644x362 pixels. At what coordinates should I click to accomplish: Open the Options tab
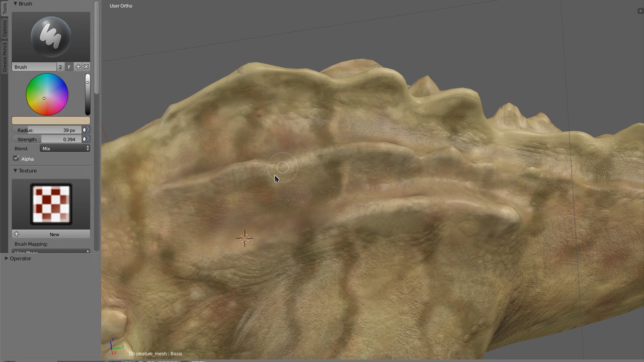[x=5, y=29]
